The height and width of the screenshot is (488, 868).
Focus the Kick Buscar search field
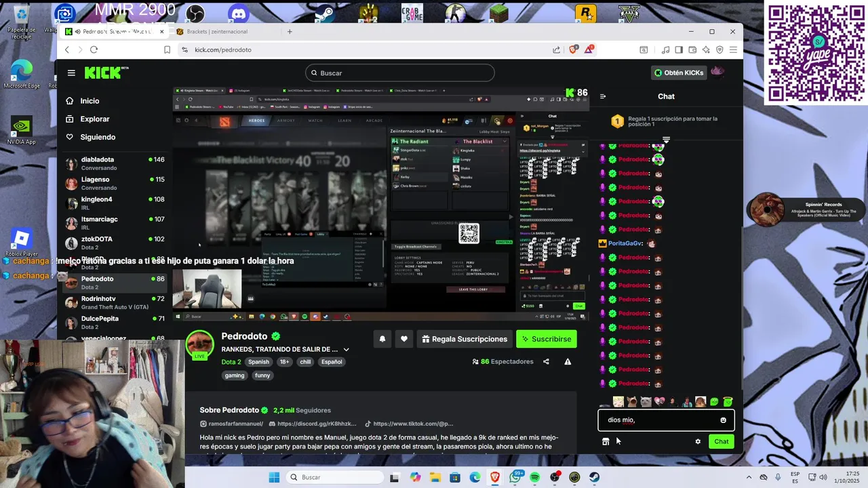399,73
